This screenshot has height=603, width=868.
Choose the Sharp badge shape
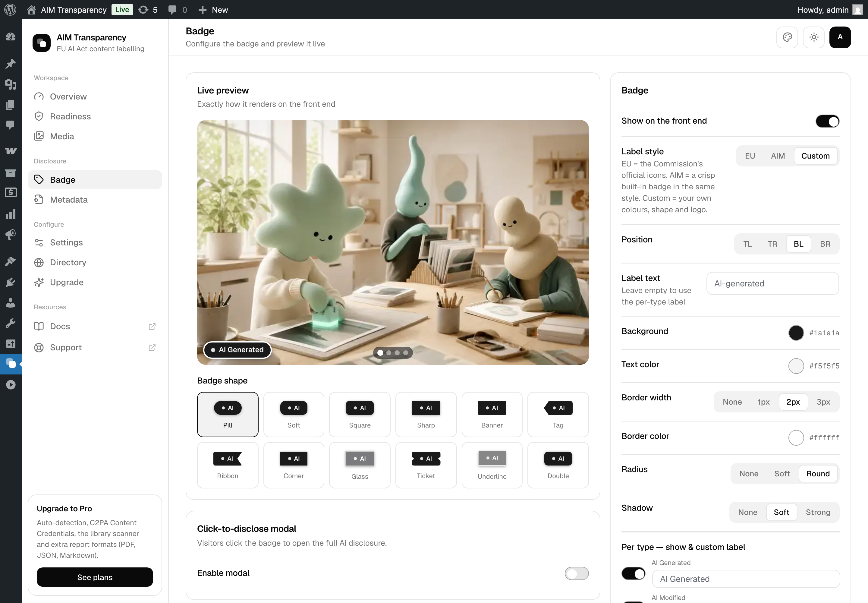pos(426,415)
